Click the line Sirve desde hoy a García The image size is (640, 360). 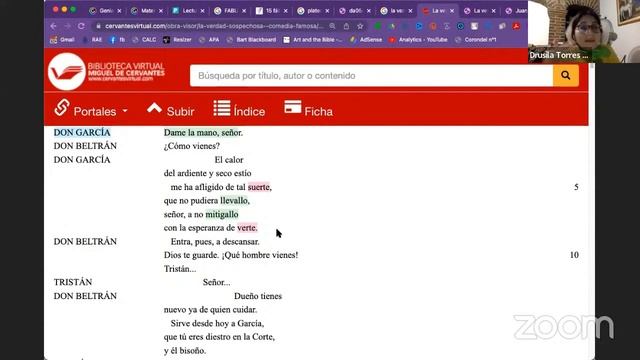[217, 323]
